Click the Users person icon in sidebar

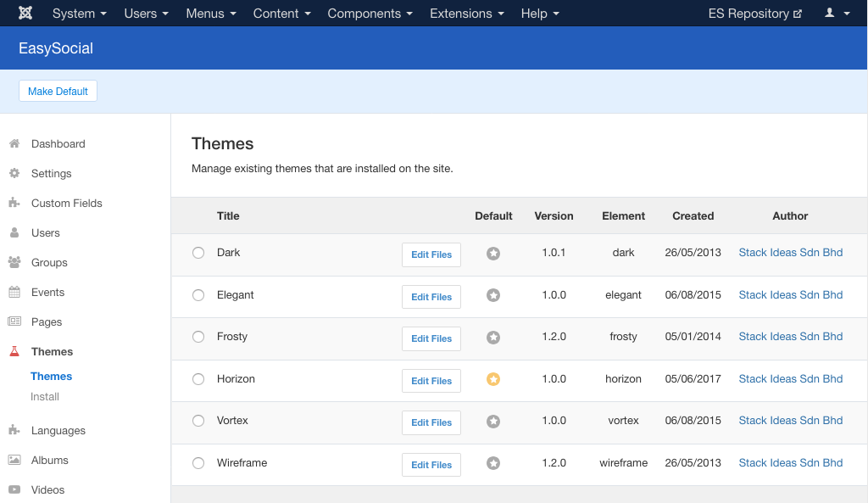coord(15,232)
